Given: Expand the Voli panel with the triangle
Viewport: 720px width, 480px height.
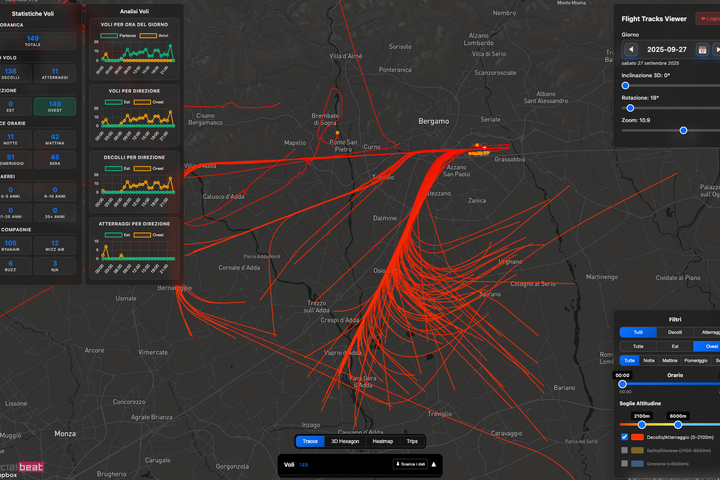Looking at the screenshot, I should coord(433,464).
